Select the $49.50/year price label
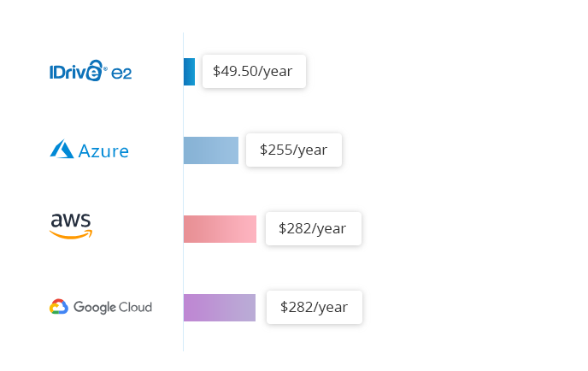This screenshot has width=588, height=371. pyautogui.click(x=254, y=71)
